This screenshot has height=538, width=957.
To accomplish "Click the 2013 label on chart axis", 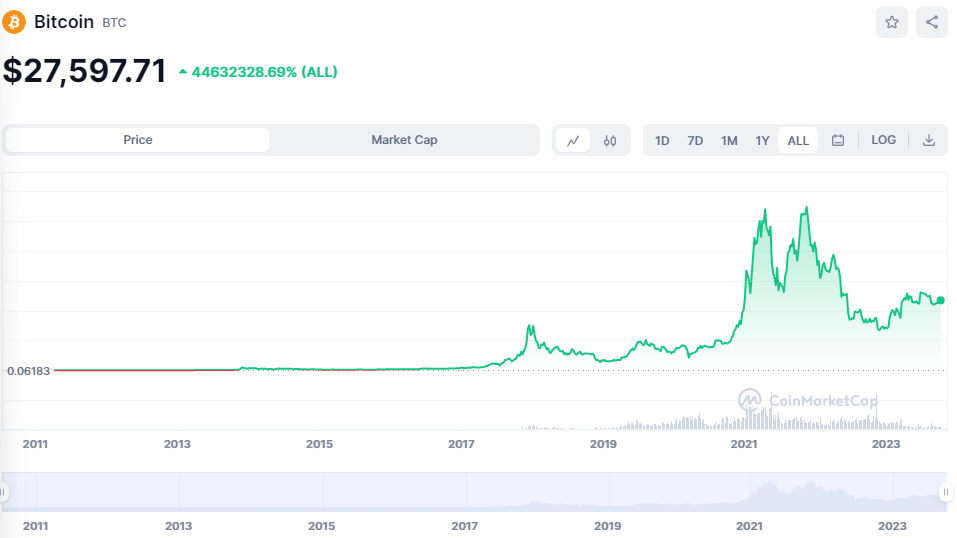I will coord(177,444).
